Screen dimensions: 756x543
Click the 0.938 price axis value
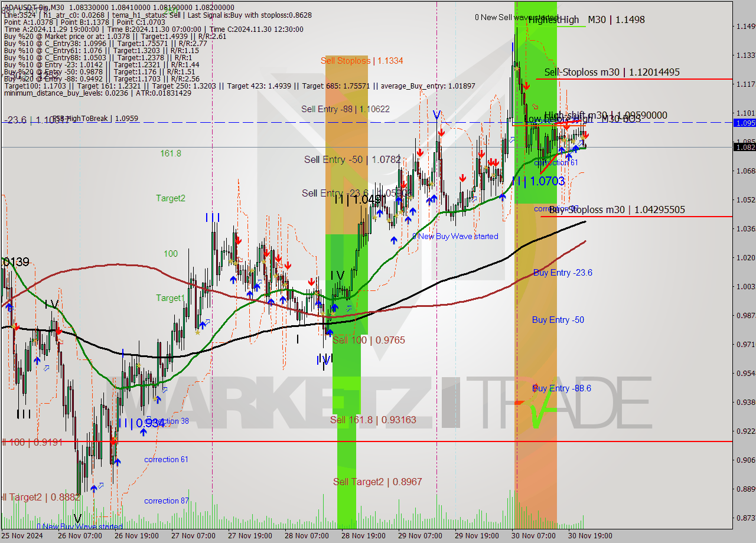745,402
